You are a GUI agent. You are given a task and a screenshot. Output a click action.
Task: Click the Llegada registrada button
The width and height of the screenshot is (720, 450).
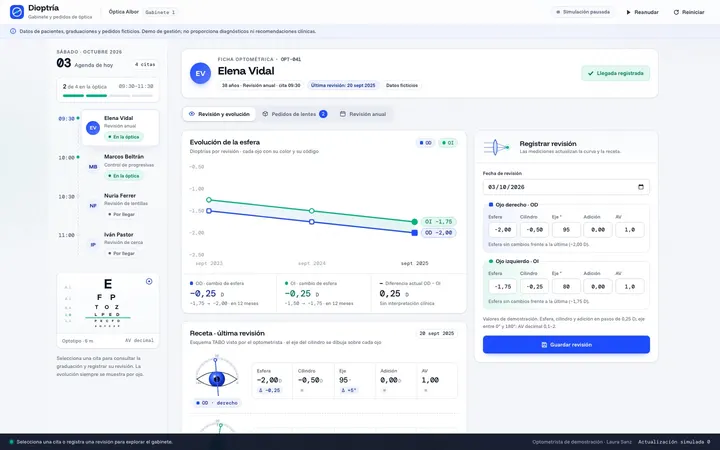coord(615,73)
